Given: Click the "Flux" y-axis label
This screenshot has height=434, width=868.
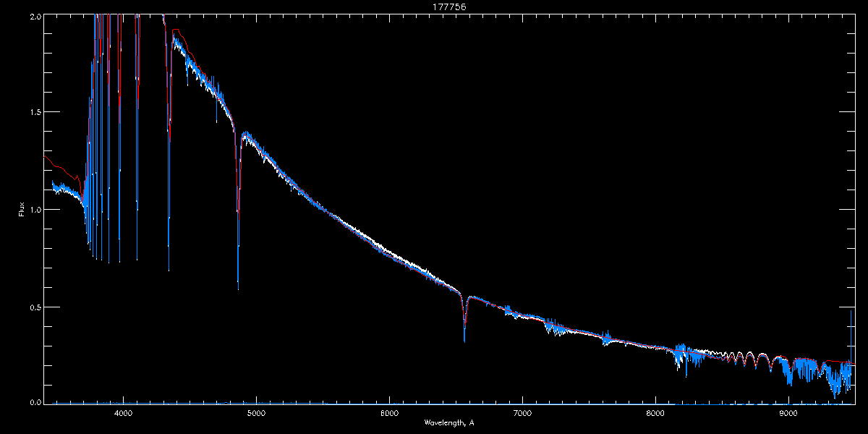Looking at the screenshot, I should [21, 210].
